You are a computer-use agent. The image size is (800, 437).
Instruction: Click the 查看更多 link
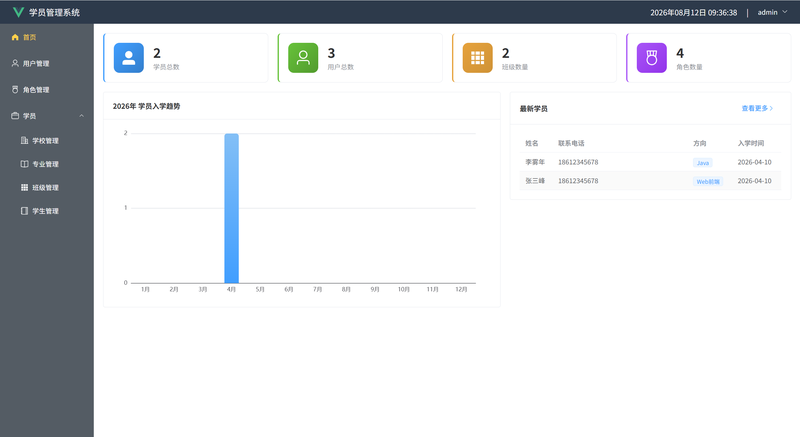[757, 108]
